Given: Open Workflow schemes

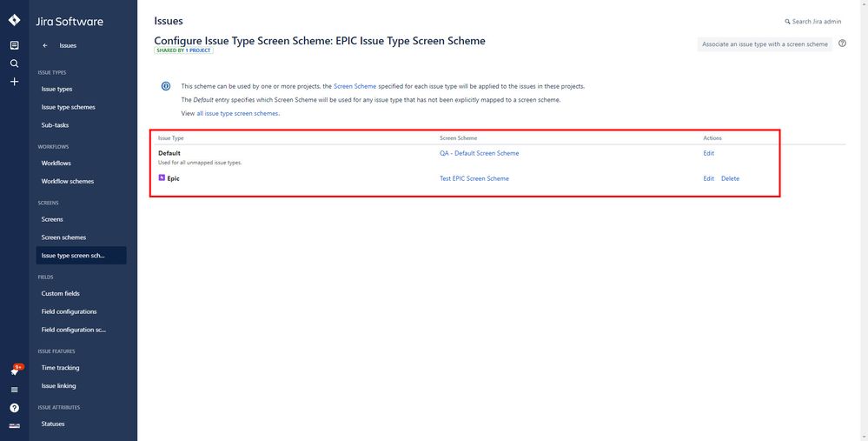Looking at the screenshot, I should point(68,181).
